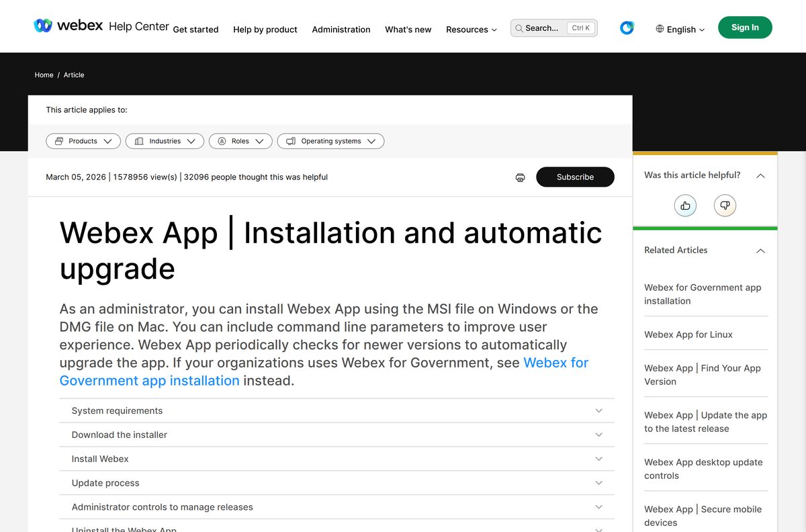
Task: Expand the System requirements section
Action: point(337,410)
